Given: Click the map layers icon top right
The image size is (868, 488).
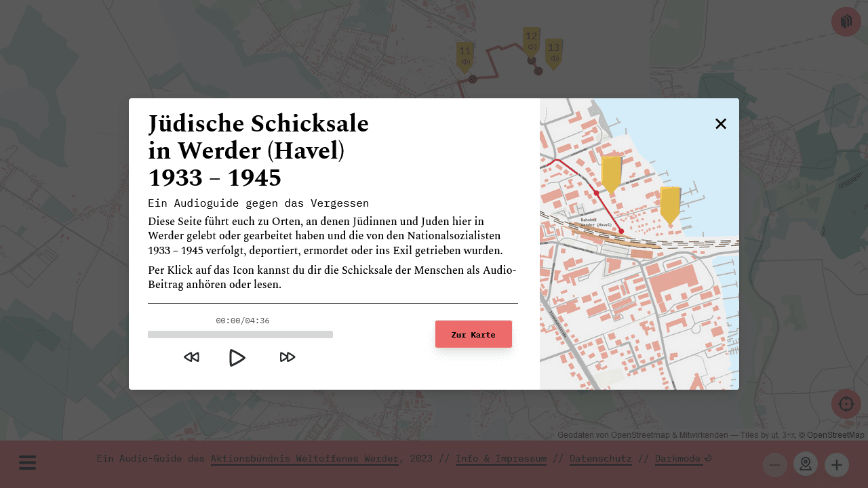Looking at the screenshot, I should (x=846, y=21).
